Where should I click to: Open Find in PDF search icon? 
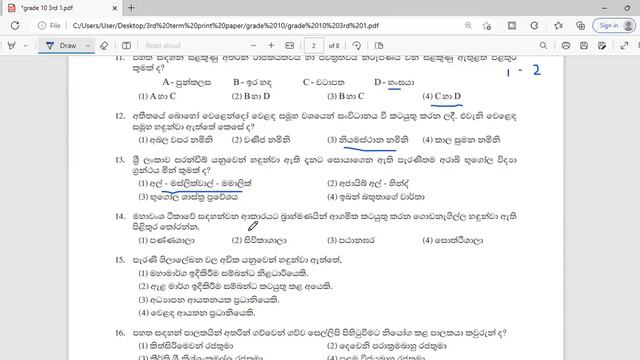pyautogui.click(x=543, y=46)
